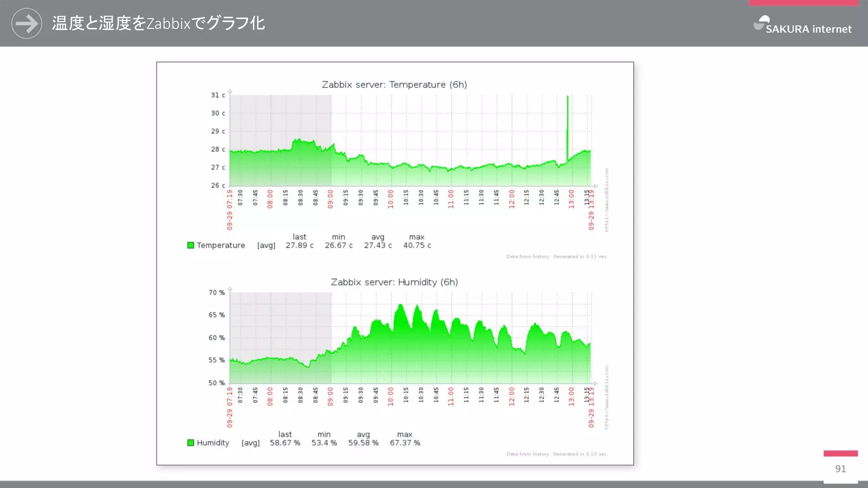Click the humidity min value 53.4 %

pos(324,443)
